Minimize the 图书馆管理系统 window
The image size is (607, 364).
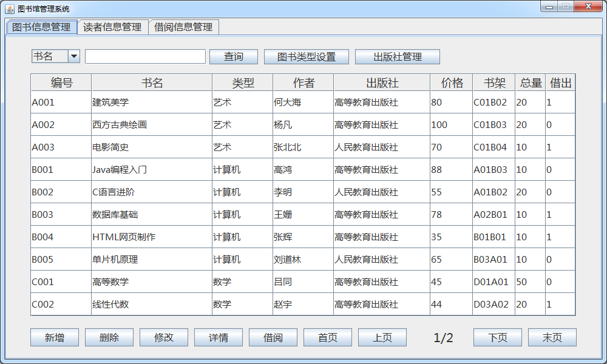tap(549, 7)
